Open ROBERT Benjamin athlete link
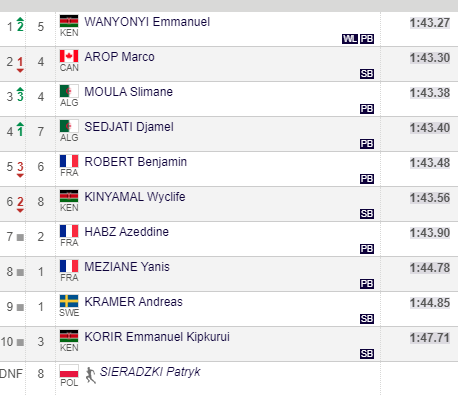Image resolution: width=458 pixels, height=395 pixels. 135,162
